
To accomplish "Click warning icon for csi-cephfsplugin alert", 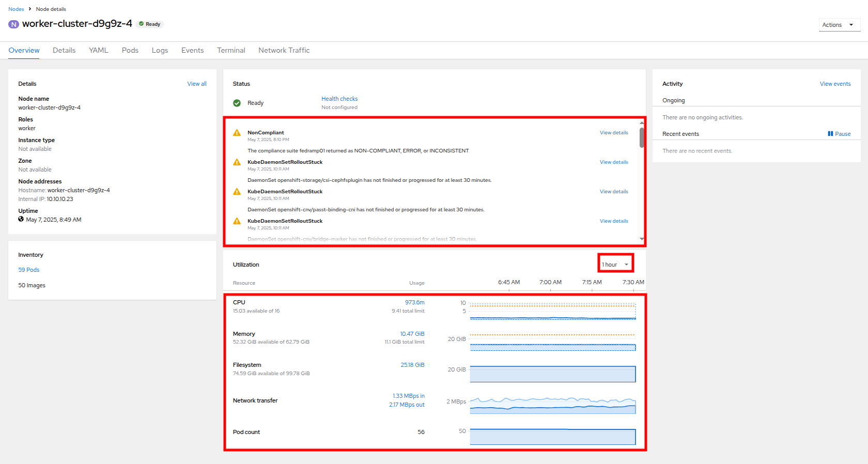I will pyautogui.click(x=237, y=162).
